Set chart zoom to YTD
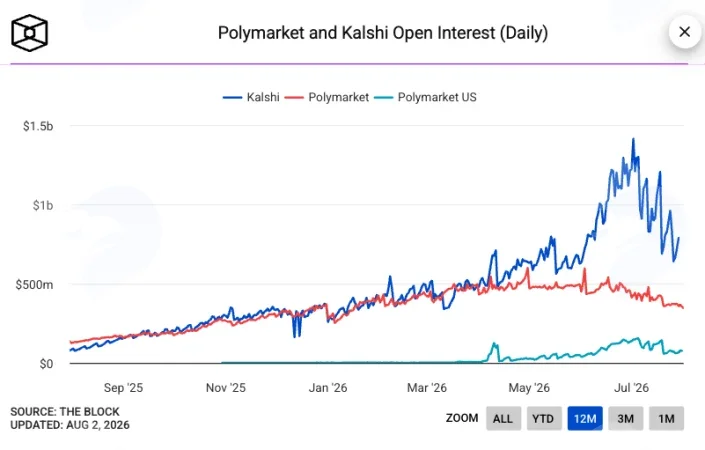The width and height of the screenshot is (705, 450). click(x=544, y=419)
